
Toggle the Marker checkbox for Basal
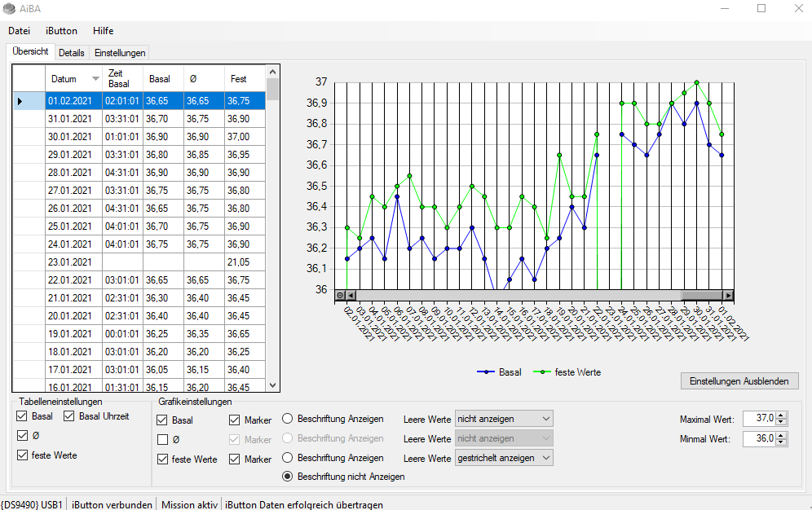234,420
